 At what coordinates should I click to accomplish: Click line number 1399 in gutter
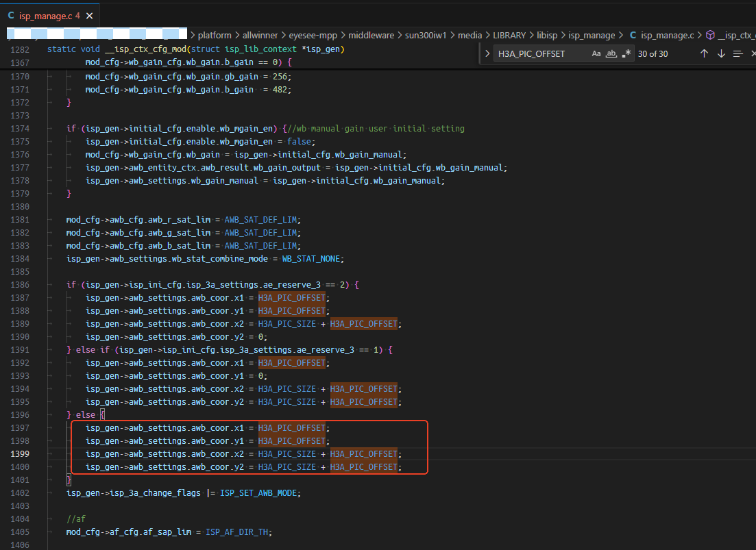coord(20,453)
